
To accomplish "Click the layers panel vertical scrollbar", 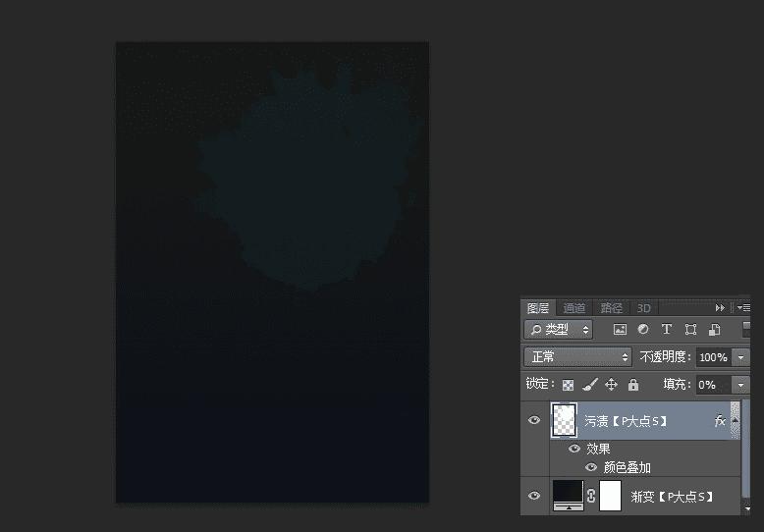I will (745, 449).
